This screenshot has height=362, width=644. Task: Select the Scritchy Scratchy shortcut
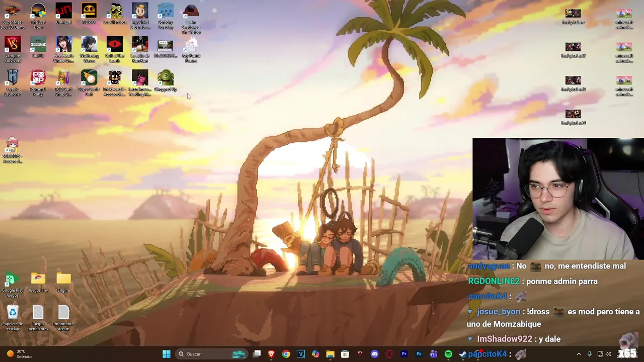click(166, 16)
